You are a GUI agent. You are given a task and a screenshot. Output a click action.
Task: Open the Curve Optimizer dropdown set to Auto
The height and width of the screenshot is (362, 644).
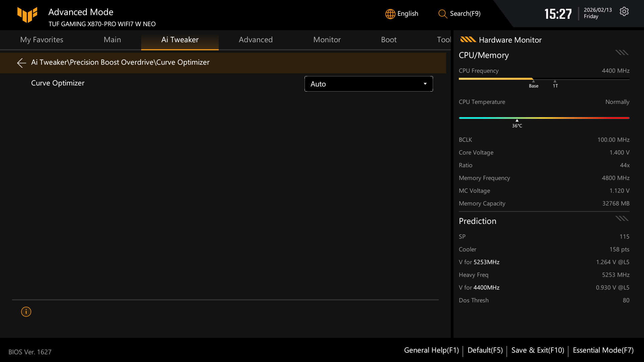tap(368, 84)
